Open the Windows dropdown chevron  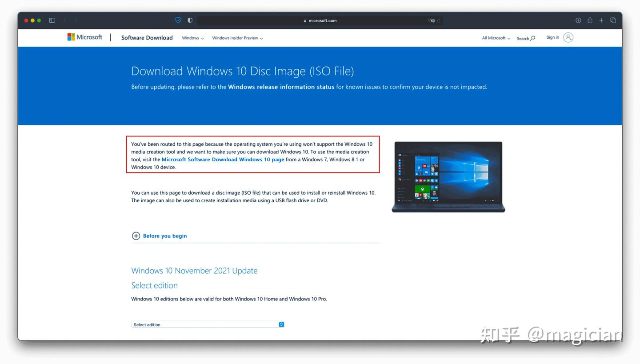pyautogui.click(x=192, y=38)
